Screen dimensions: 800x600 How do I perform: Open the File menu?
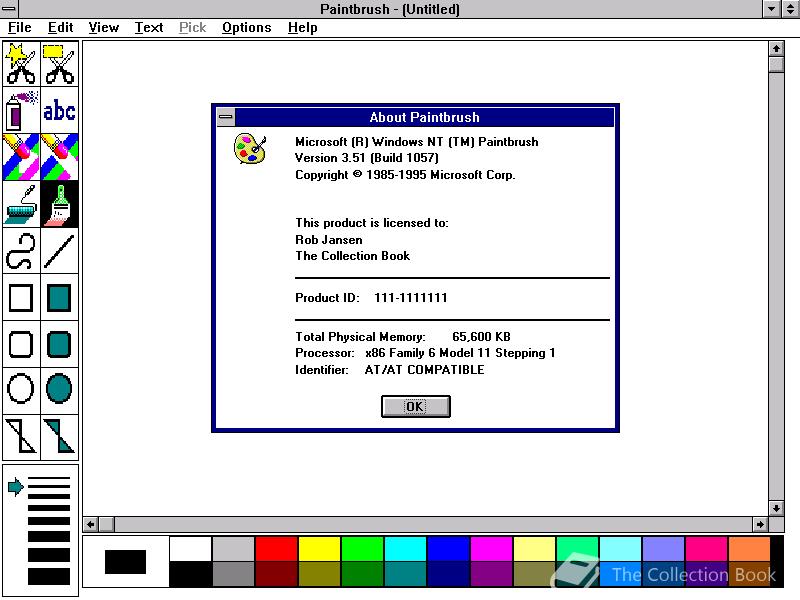pyautogui.click(x=19, y=28)
